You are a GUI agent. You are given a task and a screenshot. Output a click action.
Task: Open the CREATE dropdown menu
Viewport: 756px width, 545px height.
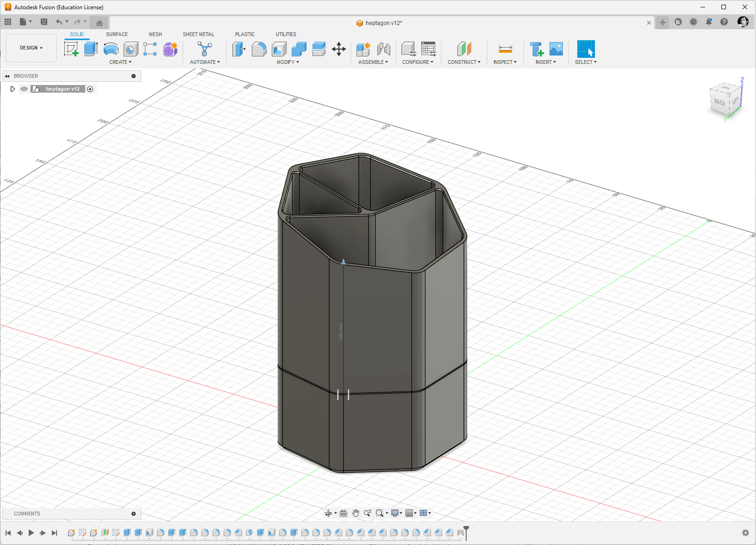pyautogui.click(x=120, y=62)
